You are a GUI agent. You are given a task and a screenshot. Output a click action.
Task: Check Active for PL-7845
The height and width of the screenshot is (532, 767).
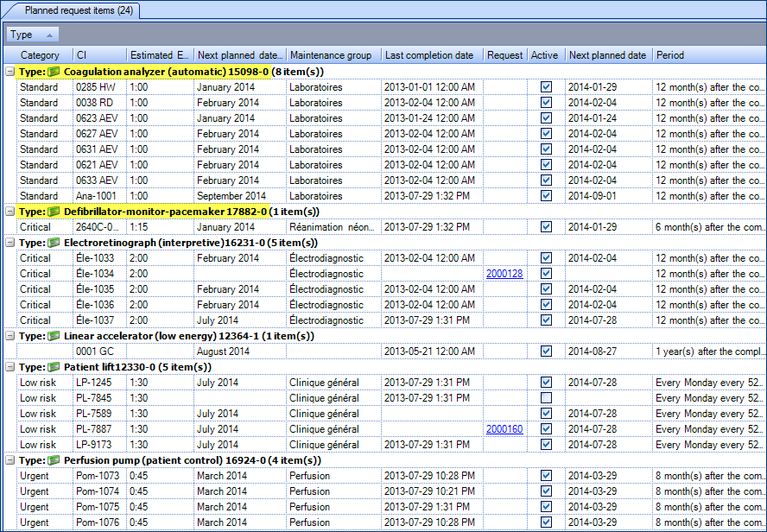[x=547, y=398]
